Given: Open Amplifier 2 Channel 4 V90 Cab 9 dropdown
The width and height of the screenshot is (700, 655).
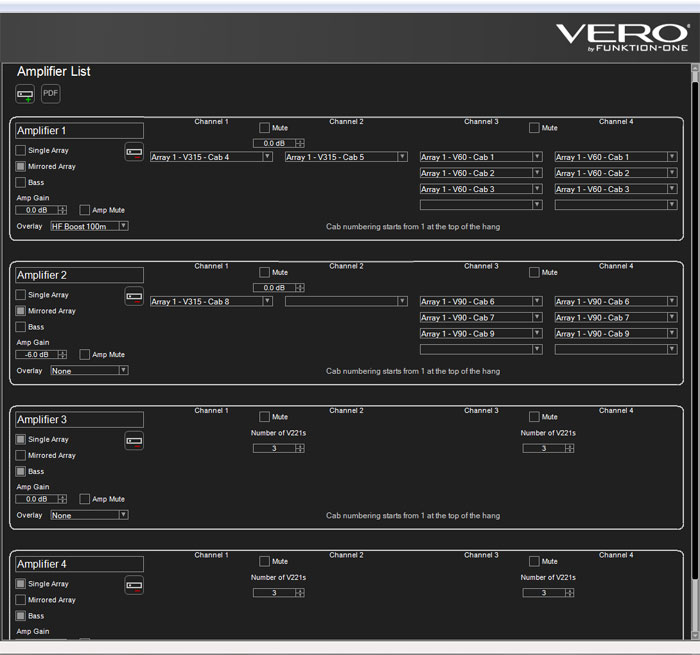Looking at the screenshot, I should click(616, 334).
